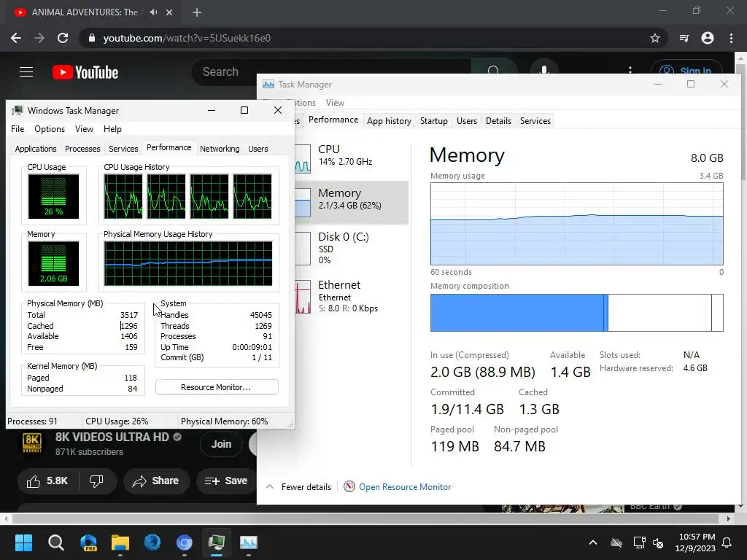Switch to Networking tab
747x560 pixels.
tap(220, 149)
